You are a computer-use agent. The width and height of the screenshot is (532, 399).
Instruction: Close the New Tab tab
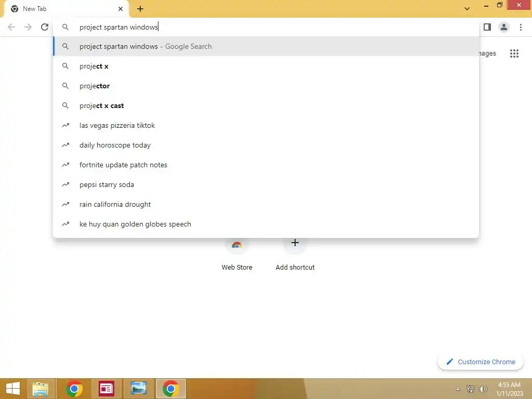click(x=121, y=9)
